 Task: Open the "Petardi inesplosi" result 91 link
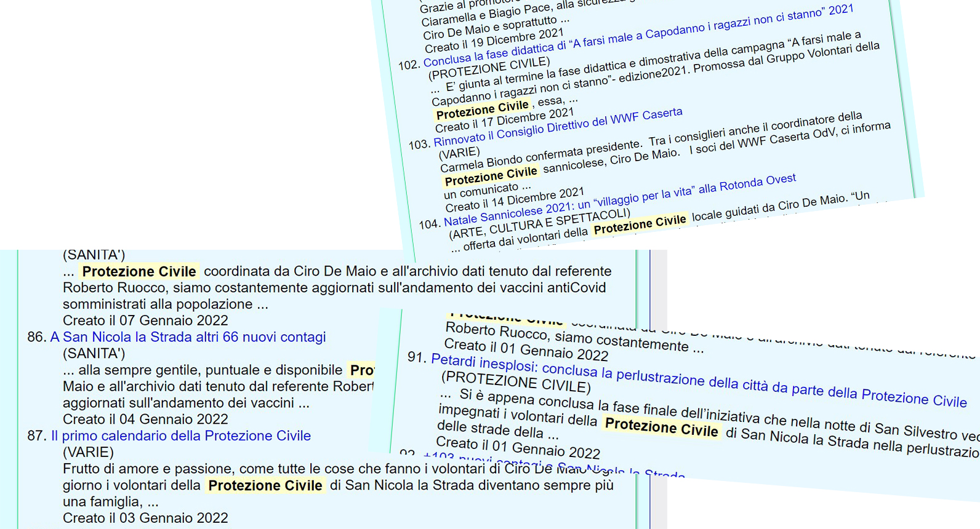(699, 380)
